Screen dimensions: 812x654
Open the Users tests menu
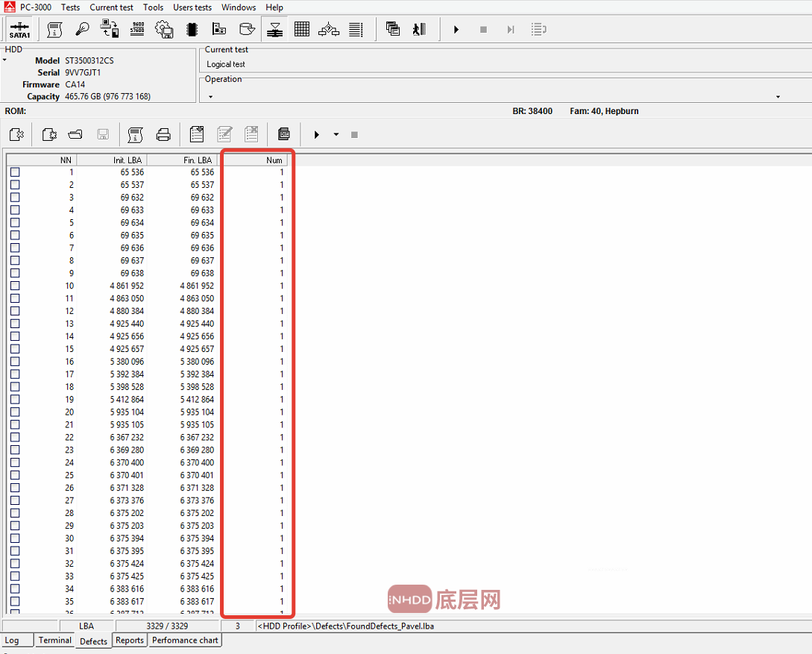(192, 7)
